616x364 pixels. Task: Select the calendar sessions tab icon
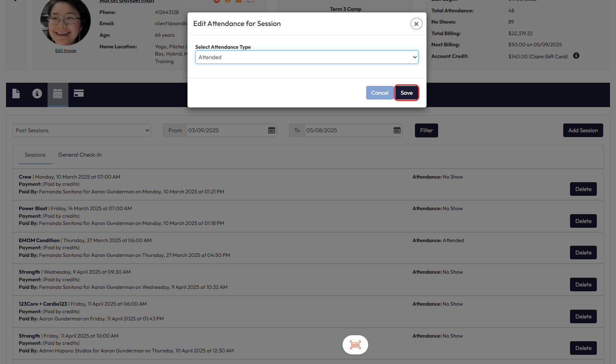tap(58, 94)
